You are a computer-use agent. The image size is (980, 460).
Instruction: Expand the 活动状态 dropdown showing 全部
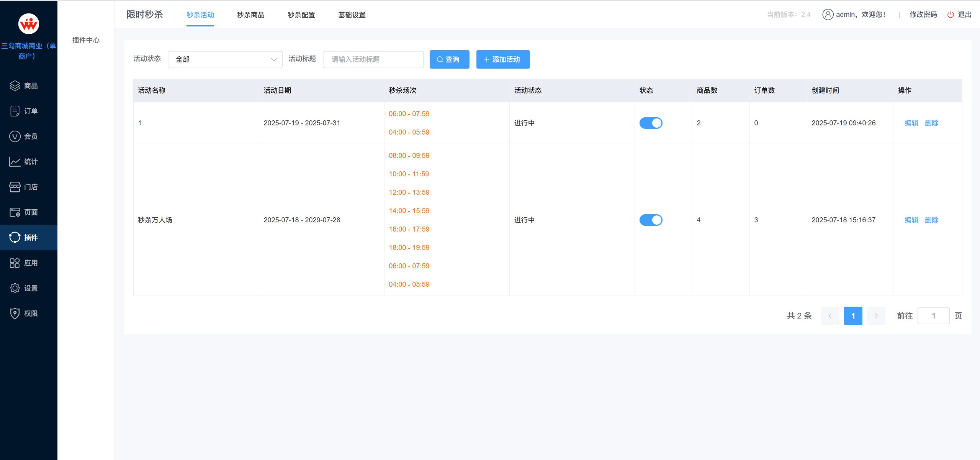tap(225, 59)
